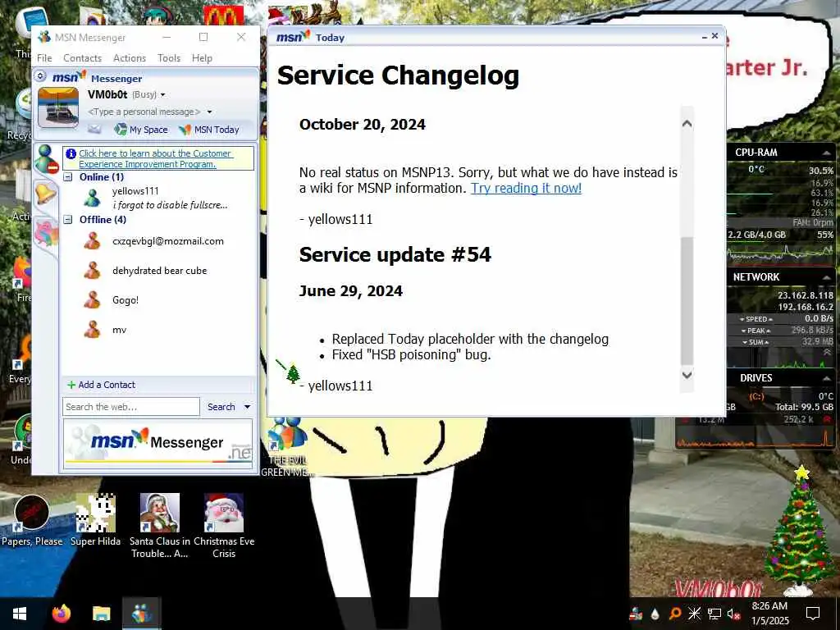Open My Space
The image size is (840, 630).
(141, 129)
